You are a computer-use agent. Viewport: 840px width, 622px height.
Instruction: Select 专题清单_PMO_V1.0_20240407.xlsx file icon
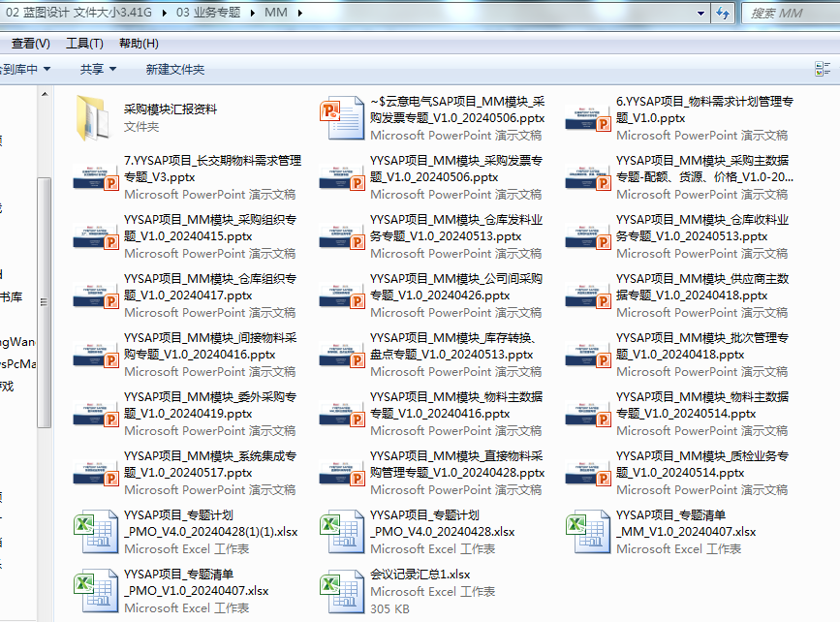(94, 590)
